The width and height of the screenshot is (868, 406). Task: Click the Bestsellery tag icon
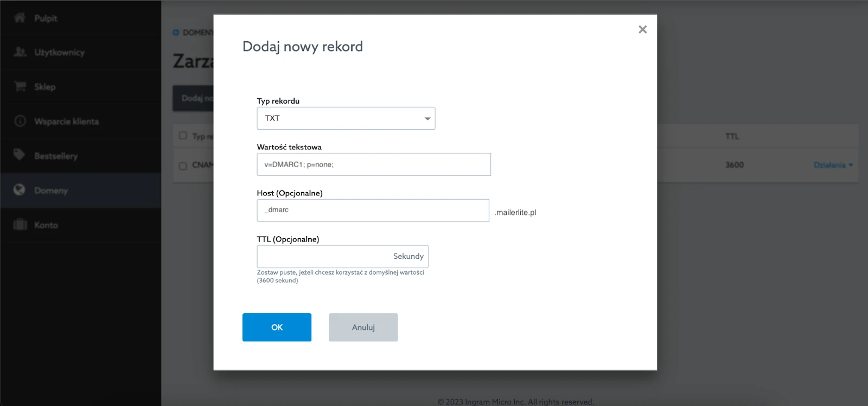20,155
